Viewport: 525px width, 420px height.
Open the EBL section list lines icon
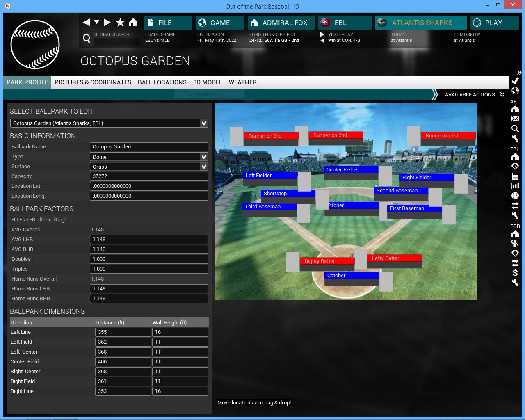click(x=515, y=176)
